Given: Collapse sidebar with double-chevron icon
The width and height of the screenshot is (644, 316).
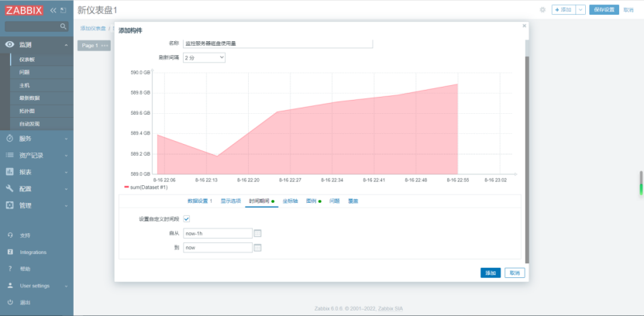Looking at the screenshot, I should [53, 11].
